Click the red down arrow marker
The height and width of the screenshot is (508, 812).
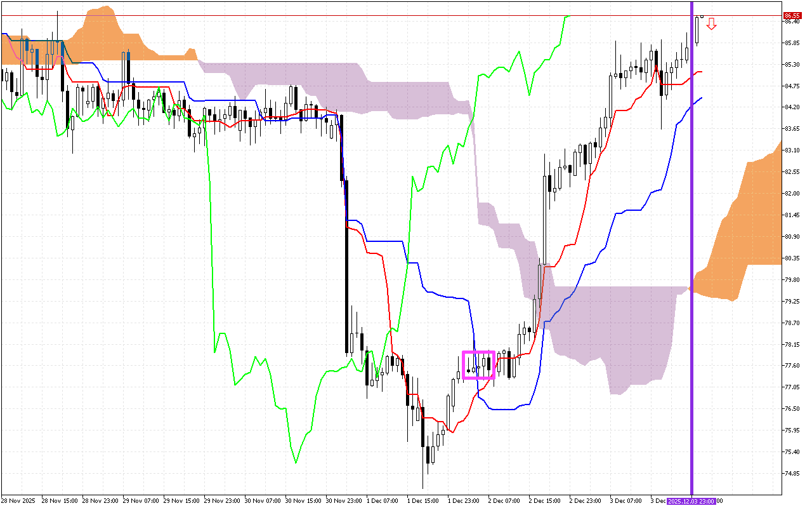(711, 24)
